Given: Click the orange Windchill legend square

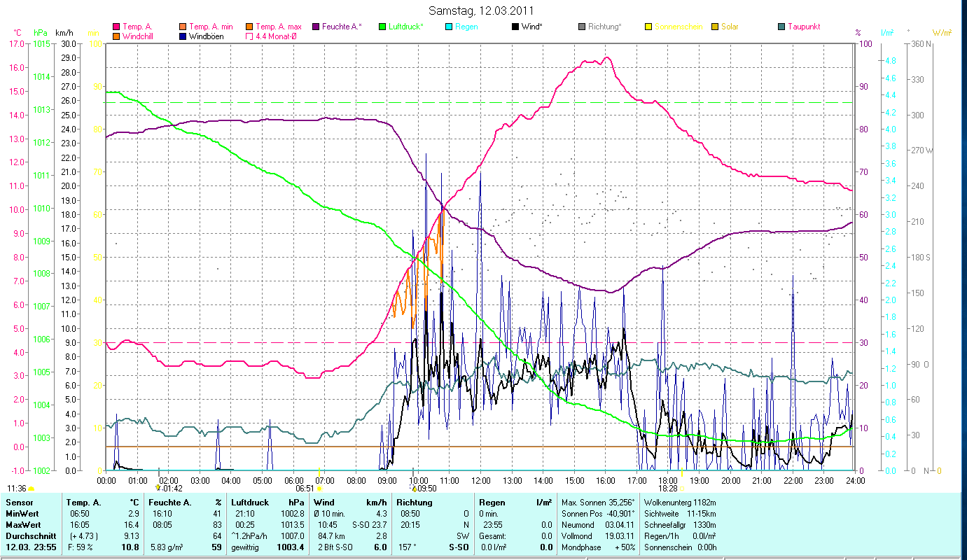Looking at the screenshot, I should pos(116,36).
